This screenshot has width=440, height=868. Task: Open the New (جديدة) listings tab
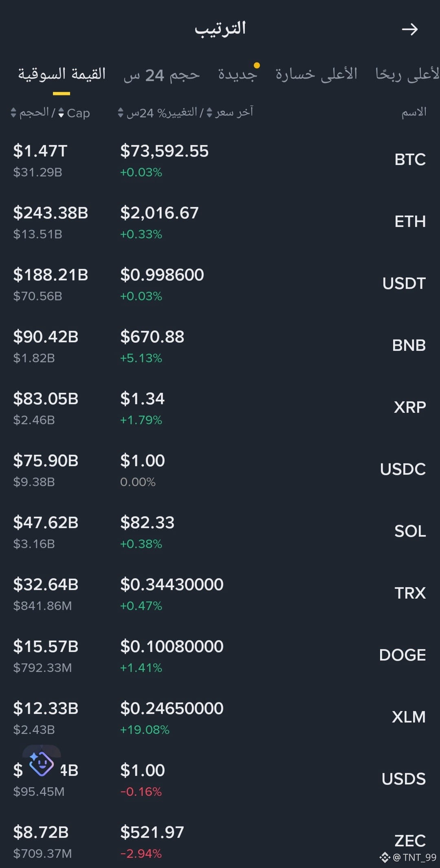pyautogui.click(x=238, y=74)
